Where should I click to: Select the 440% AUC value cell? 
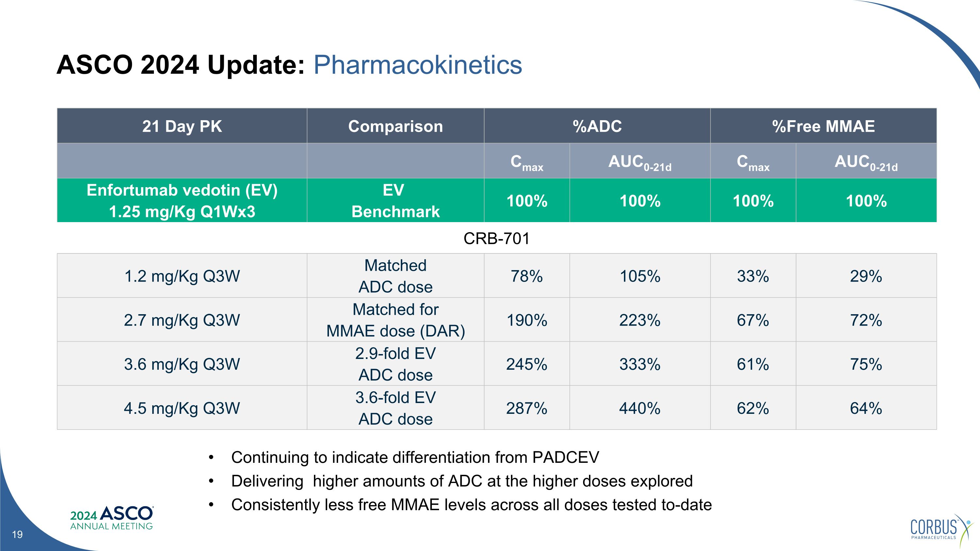[640, 408]
